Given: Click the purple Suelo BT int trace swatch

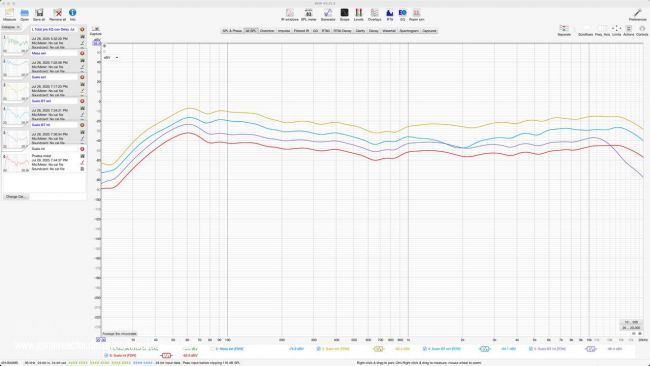Looking at the screenshot, I should 591,349.
